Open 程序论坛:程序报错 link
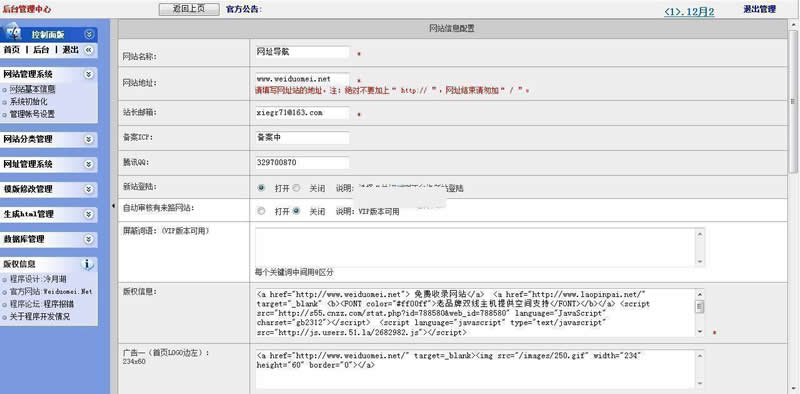Screen dimensions: 800x394 (x=42, y=304)
